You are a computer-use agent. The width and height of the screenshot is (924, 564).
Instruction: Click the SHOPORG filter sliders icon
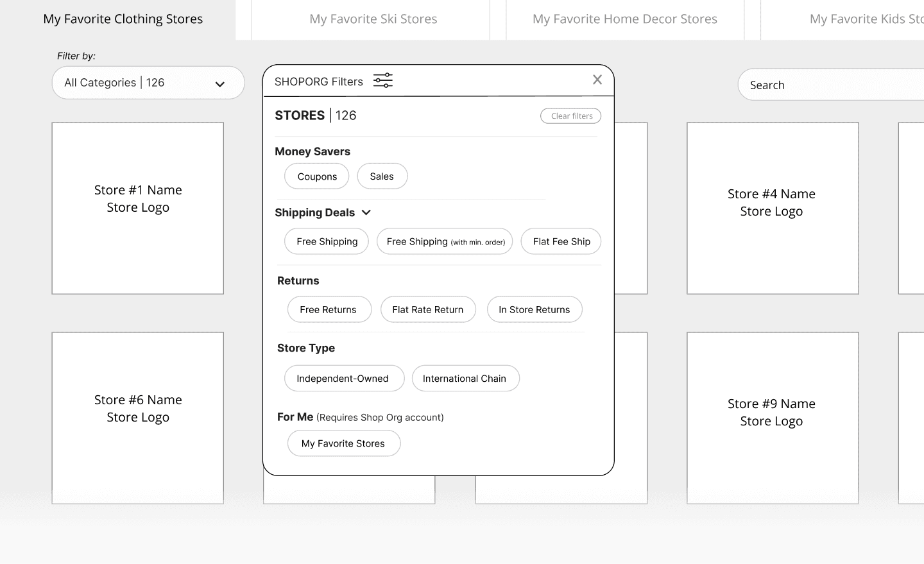coord(383,80)
